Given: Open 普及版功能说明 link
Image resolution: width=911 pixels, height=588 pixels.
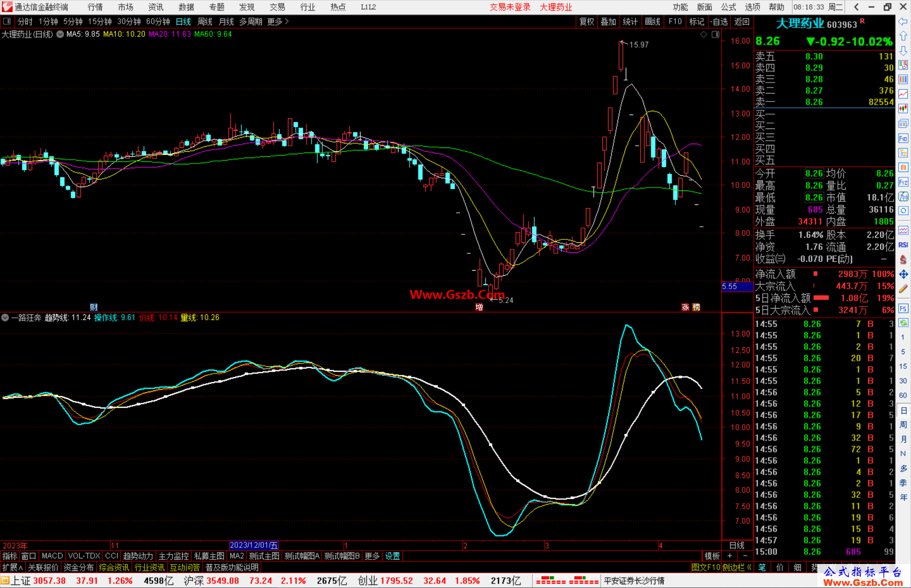Looking at the screenshot, I should [232, 567].
